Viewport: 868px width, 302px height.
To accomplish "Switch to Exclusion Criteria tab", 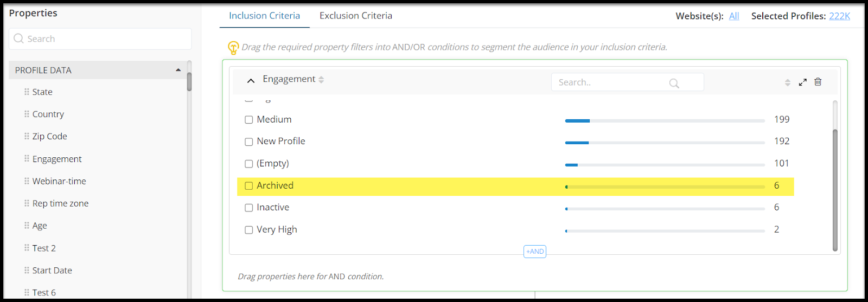I will 356,16.
